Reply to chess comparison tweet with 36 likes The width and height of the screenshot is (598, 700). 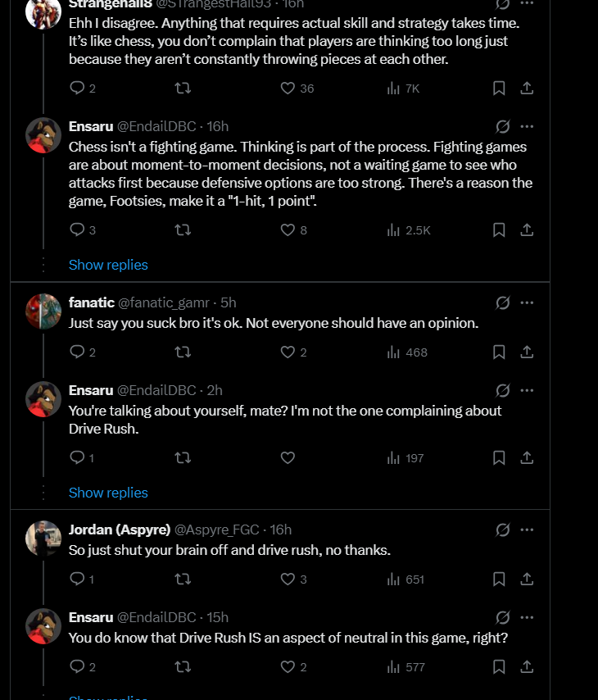coord(77,88)
